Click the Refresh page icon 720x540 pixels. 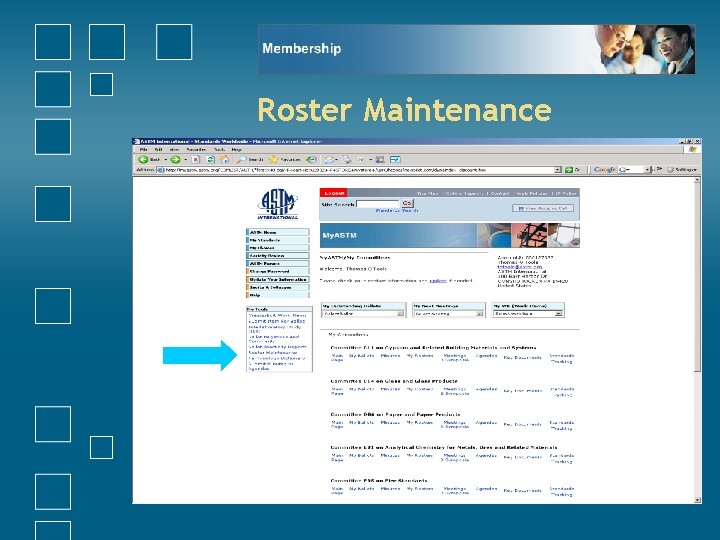click(x=210, y=159)
